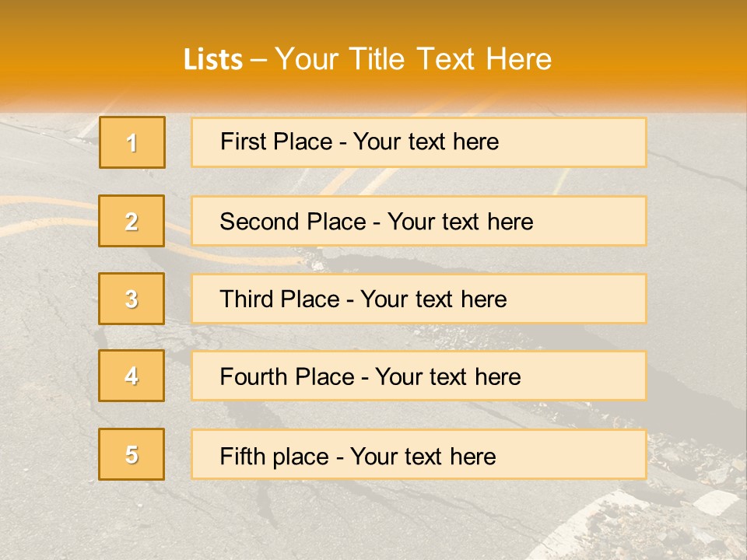Image resolution: width=747 pixels, height=560 pixels.
Task: Select the Fifth place text box
Action: 419,454
